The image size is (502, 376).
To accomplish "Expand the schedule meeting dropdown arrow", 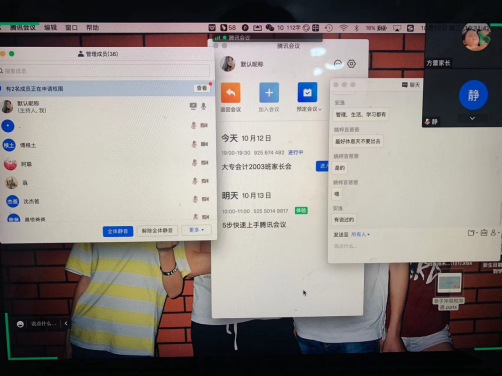I will pos(320,109).
